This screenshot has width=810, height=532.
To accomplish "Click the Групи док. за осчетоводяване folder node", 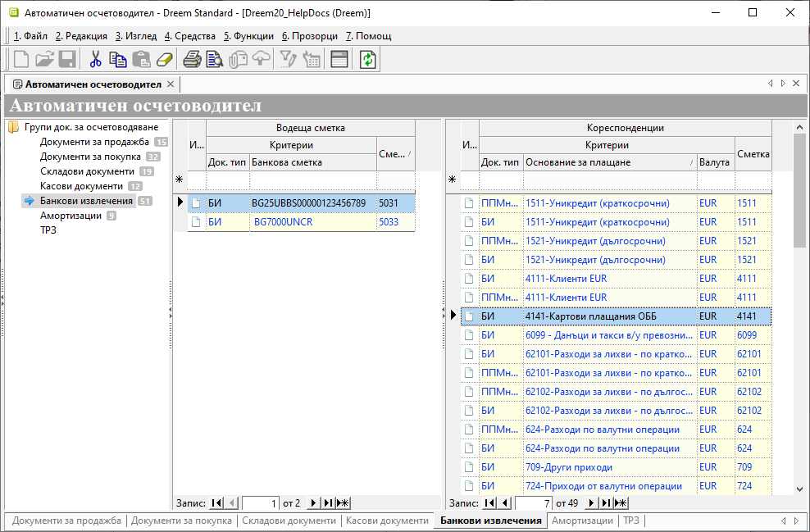I will click(91, 127).
